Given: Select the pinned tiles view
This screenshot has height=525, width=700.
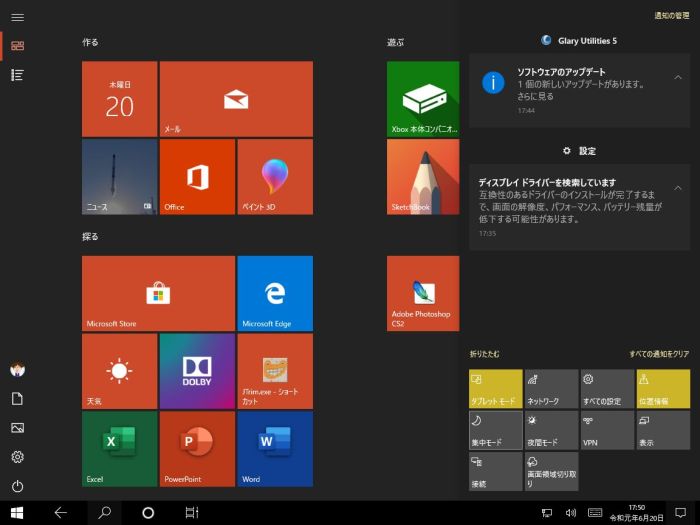Looking at the screenshot, I should coord(17,46).
